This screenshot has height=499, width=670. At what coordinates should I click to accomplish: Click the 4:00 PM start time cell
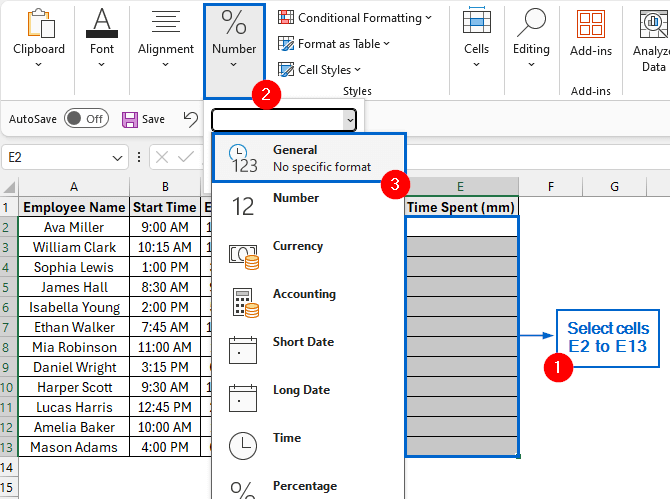(165, 447)
